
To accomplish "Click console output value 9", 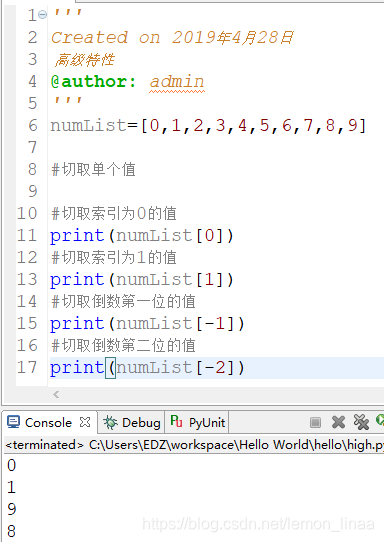I will [11, 509].
